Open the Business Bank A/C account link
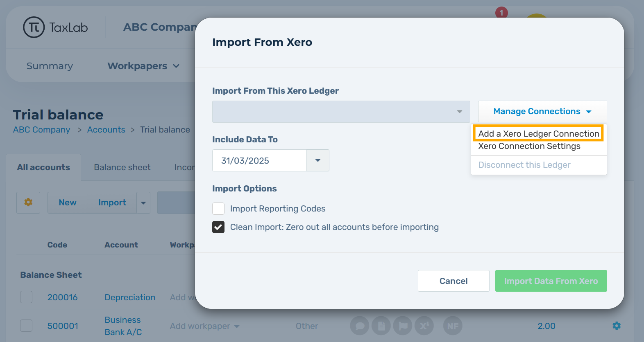644x342 pixels. click(123, 326)
